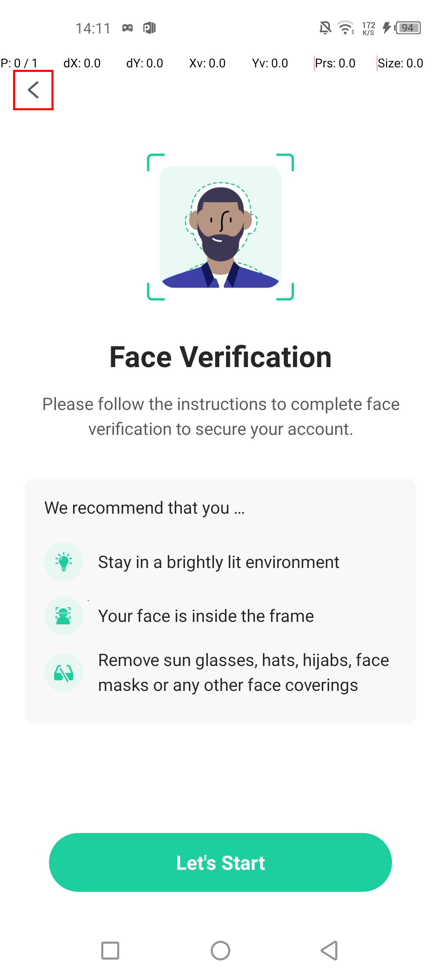Screen dimensions: 441x980
Task: Tap the face-in-frame icon
Action: (x=64, y=616)
